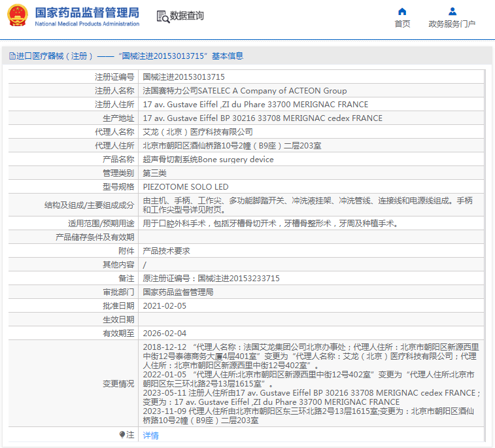This screenshot has height=448, width=495.
Task: Select product name Bone surgery device
Action: [x=208, y=160]
